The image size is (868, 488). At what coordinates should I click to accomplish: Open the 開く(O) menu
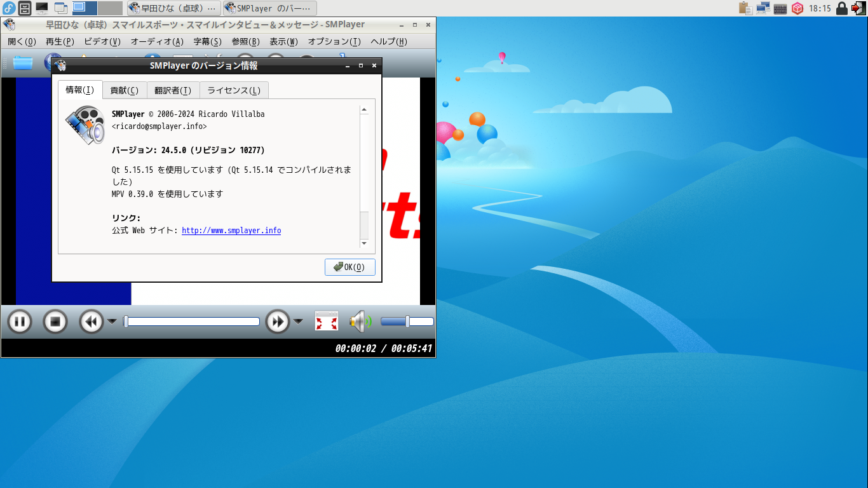click(22, 42)
